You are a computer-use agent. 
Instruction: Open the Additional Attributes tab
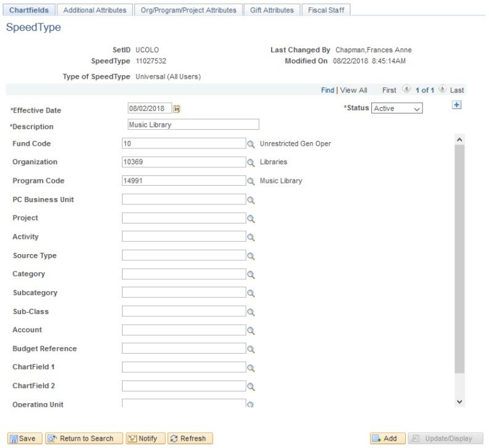[95, 10]
